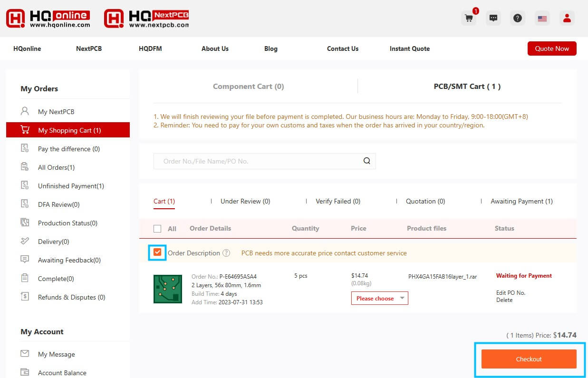The width and height of the screenshot is (588, 378).
Task: Click the order search input field
Action: coord(257,161)
